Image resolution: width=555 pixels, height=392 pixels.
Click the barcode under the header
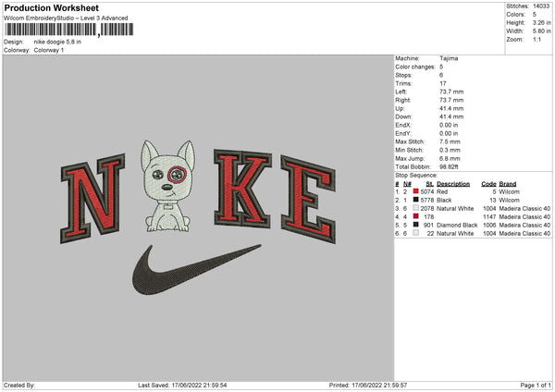point(68,30)
